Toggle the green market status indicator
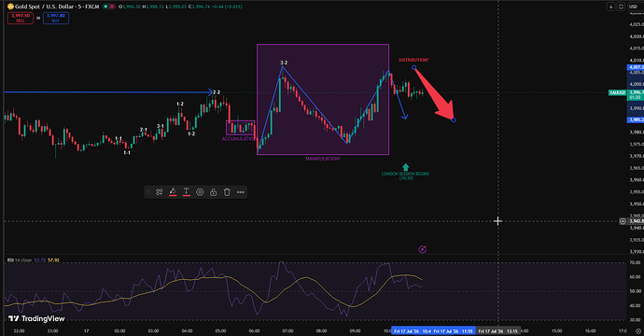644x336 pixels. (106, 7)
